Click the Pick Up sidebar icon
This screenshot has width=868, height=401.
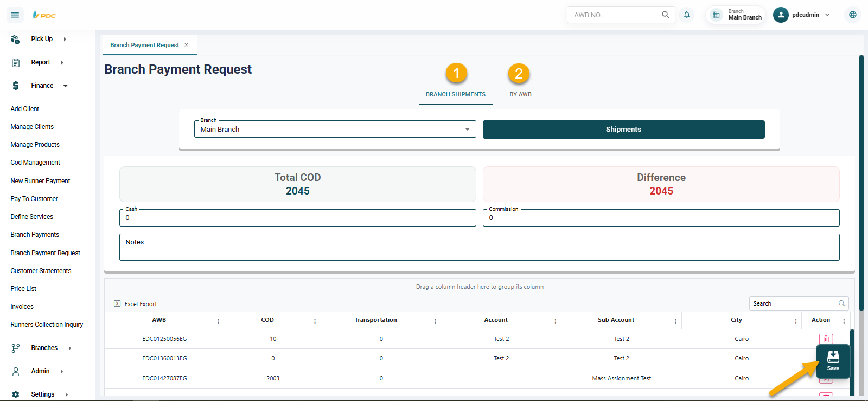(15, 39)
